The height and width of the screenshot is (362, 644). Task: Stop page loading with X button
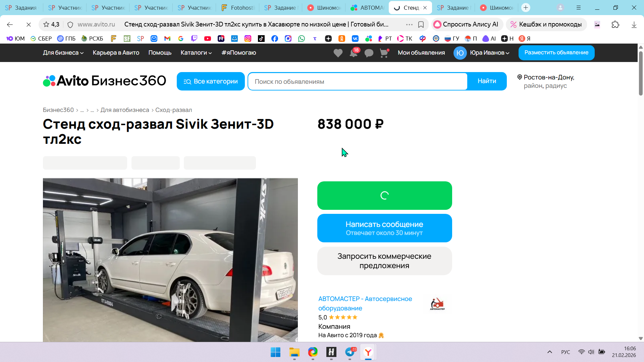(29, 24)
